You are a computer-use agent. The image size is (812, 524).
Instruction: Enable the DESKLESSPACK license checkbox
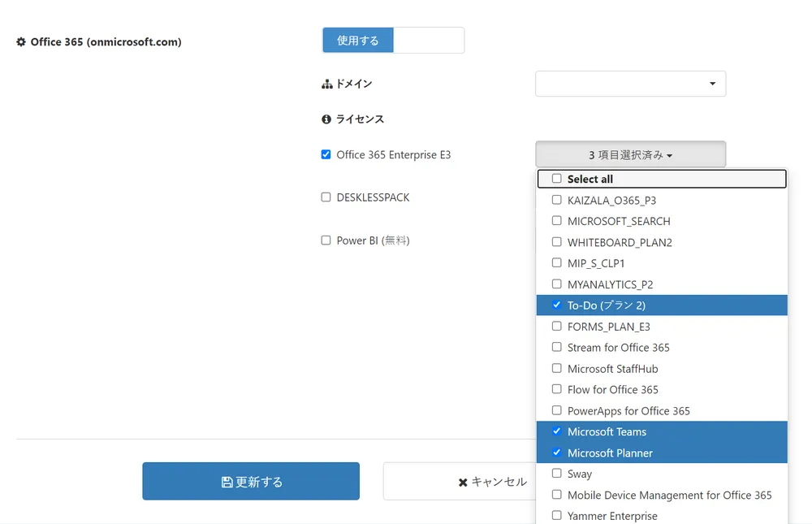point(326,197)
